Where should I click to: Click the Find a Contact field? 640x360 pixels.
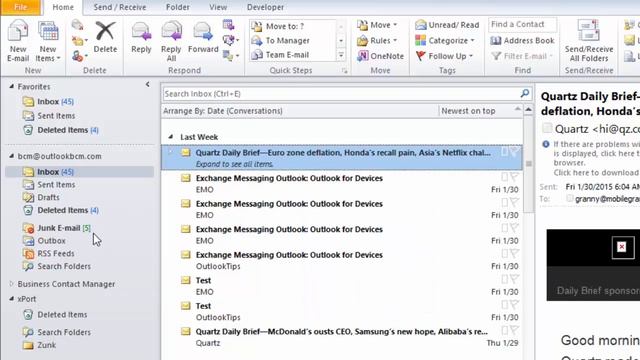click(522, 24)
